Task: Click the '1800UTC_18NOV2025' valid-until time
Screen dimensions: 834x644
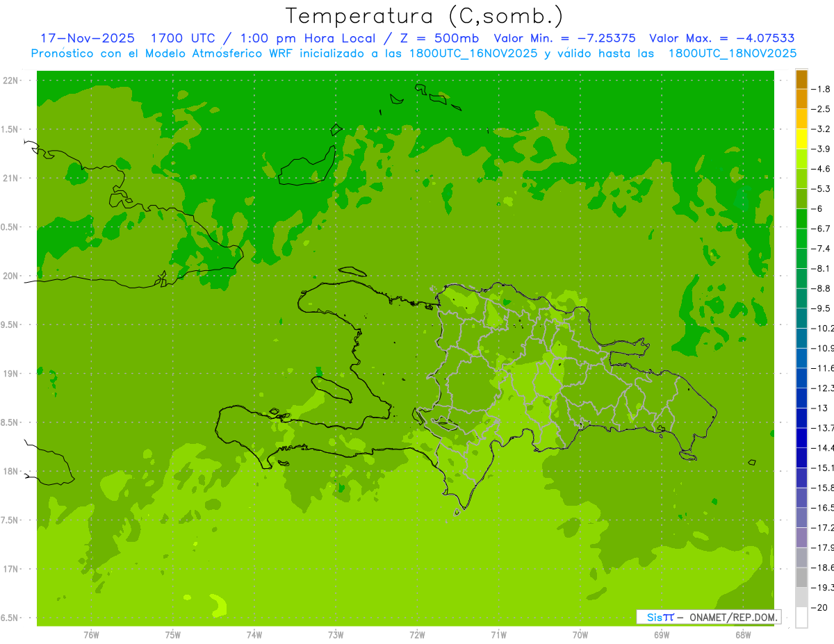Action: click(x=732, y=53)
